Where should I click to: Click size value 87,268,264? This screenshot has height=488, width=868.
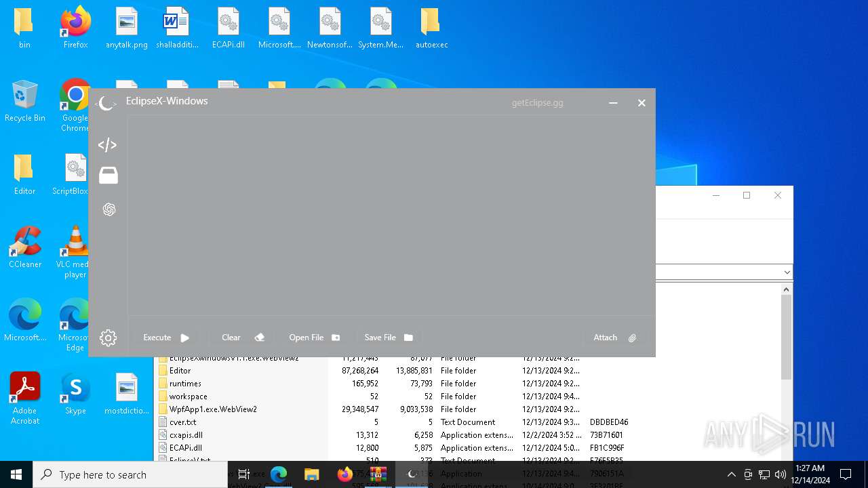pyautogui.click(x=360, y=371)
